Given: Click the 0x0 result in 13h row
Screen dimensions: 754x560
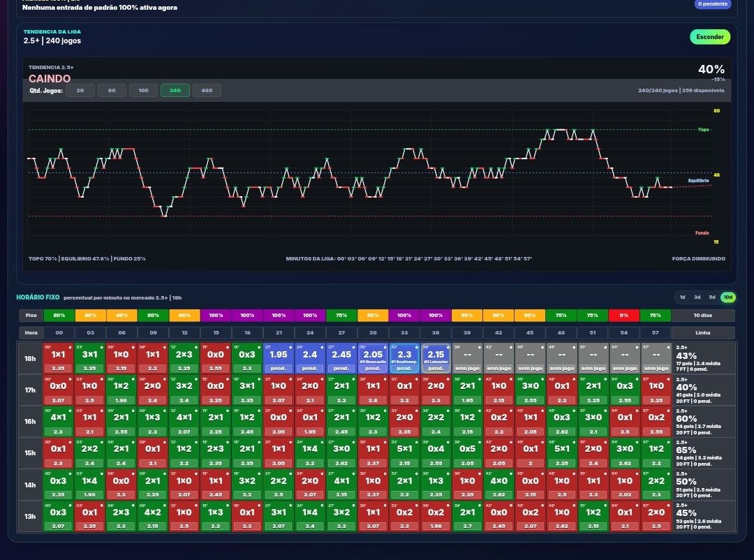Looking at the screenshot, I should point(498,516).
